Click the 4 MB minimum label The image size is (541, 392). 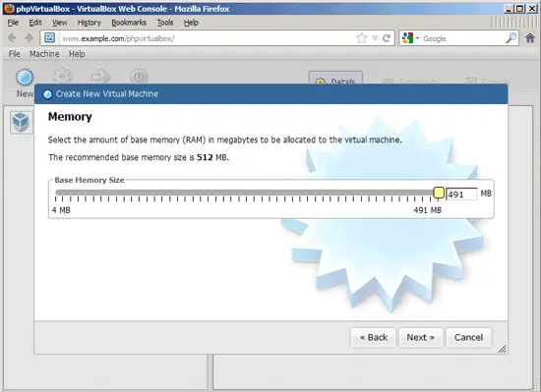(61, 210)
